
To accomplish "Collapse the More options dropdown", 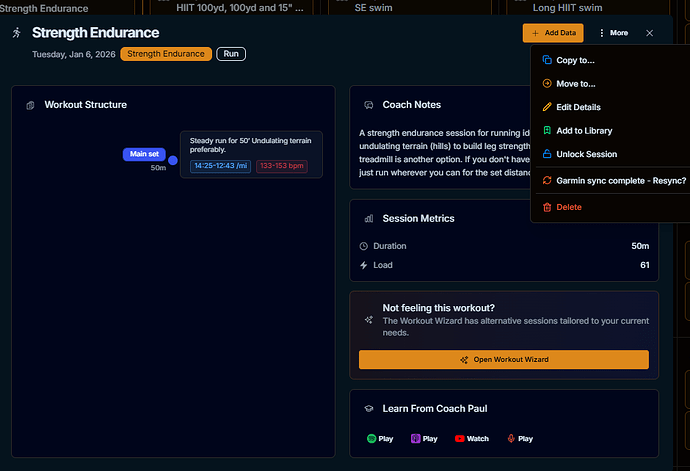I will (613, 33).
